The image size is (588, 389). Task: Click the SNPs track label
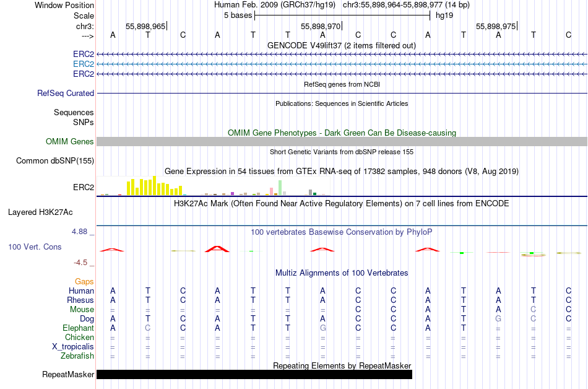click(84, 122)
